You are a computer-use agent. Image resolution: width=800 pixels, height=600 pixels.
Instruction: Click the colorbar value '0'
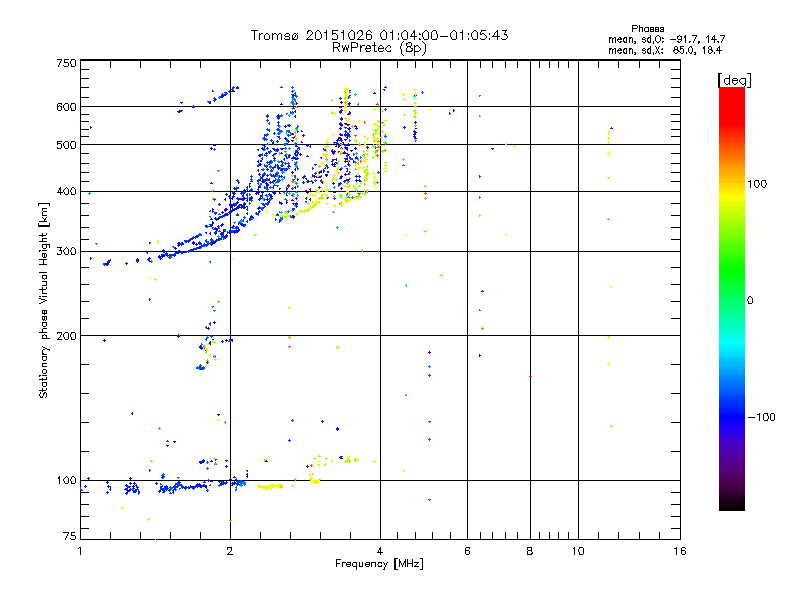[x=750, y=300]
